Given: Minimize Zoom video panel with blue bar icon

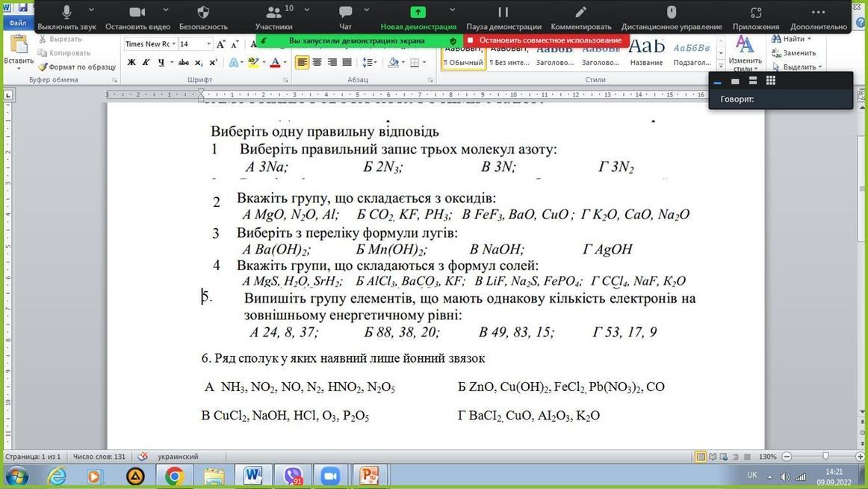Looking at the screenshot, I should (717, 82).
